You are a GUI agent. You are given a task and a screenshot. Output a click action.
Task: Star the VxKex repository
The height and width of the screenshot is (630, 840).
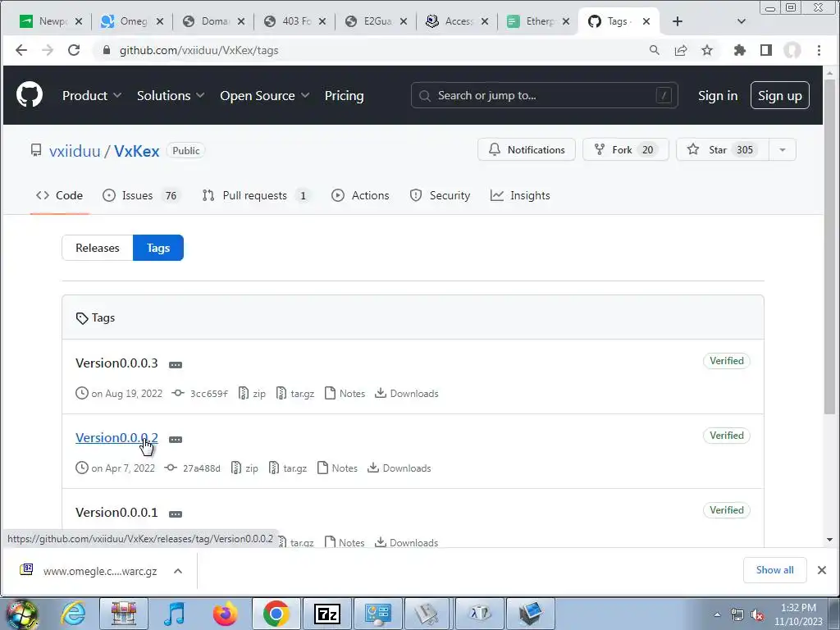point(722,150)
